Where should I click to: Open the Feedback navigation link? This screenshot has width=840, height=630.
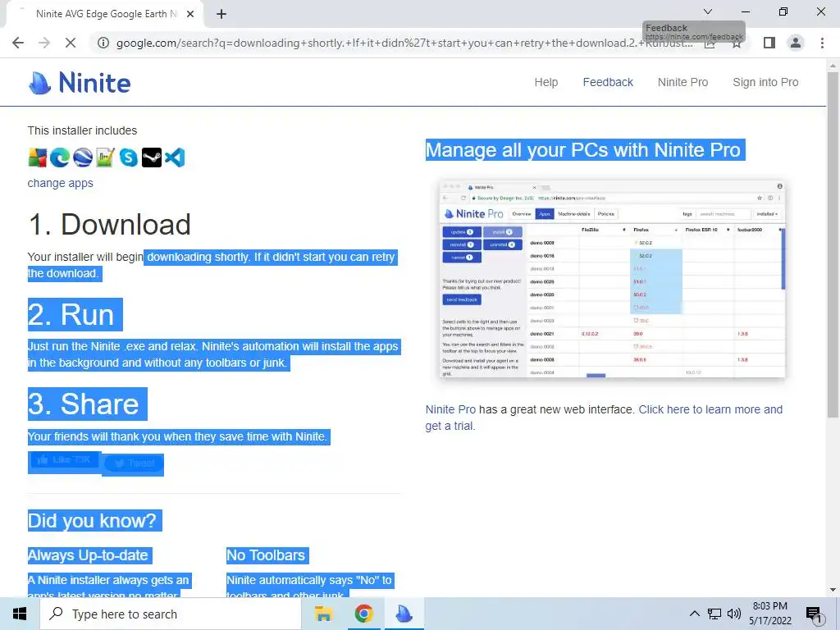coord(608,83)
